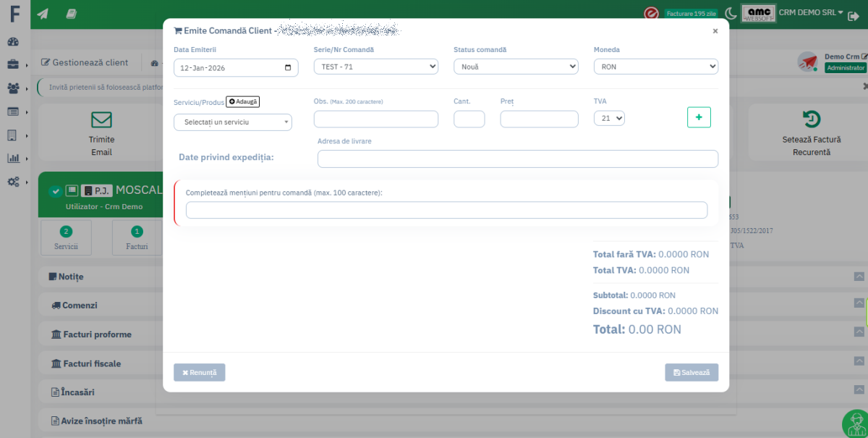Open the Selectați un serviciu selector
The width and height of the screenshot is (868, 438).
point(233,122)
